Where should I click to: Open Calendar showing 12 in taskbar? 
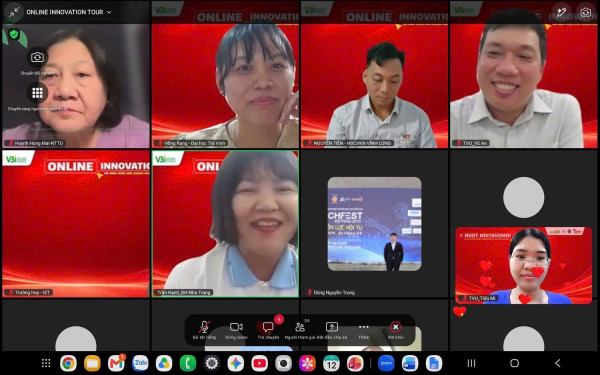331,363
